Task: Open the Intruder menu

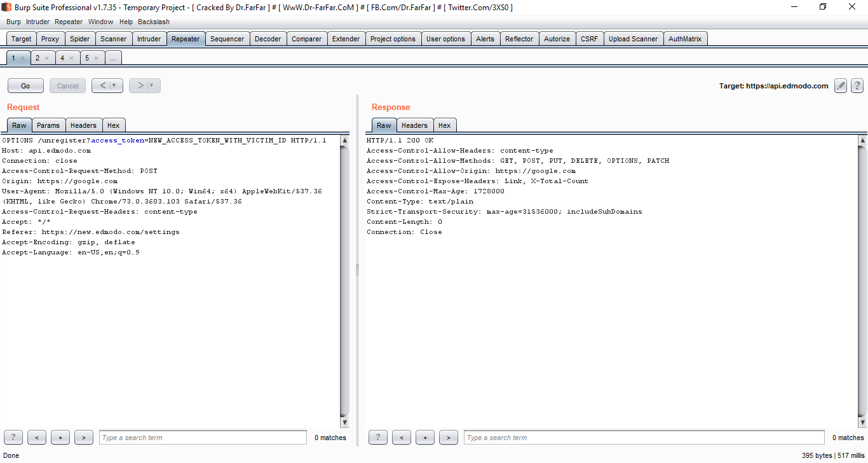Action: pyautogui.click(x=37, y=22)
